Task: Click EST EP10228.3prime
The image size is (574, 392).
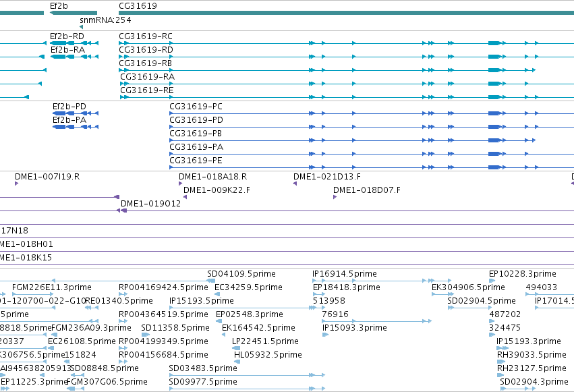Action: tap(522, 274)
